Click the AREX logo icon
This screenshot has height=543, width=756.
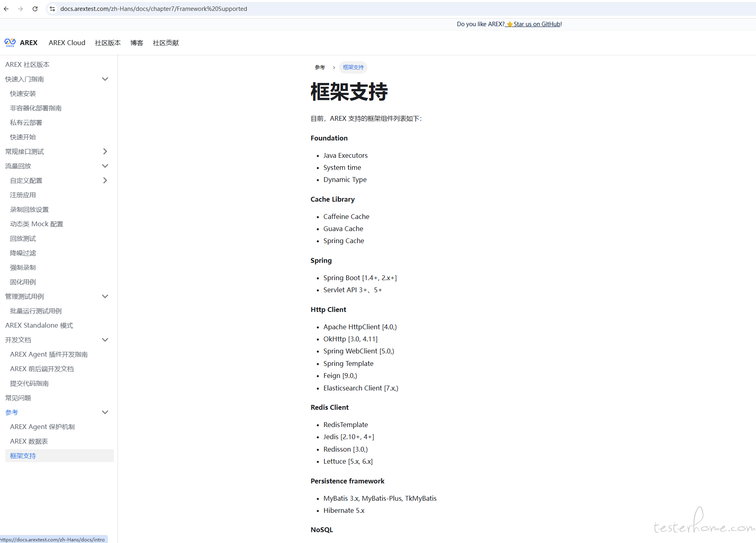coord(10,43)
